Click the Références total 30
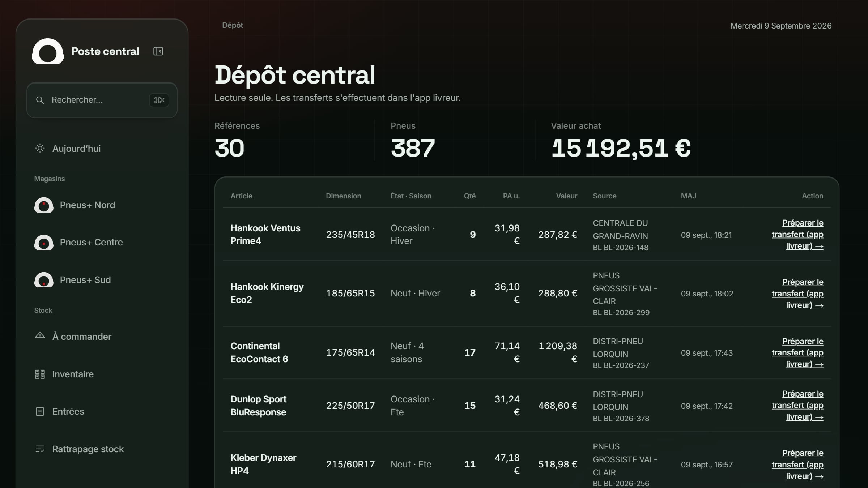This screenshot has width=868, height=488. (229, 148)
